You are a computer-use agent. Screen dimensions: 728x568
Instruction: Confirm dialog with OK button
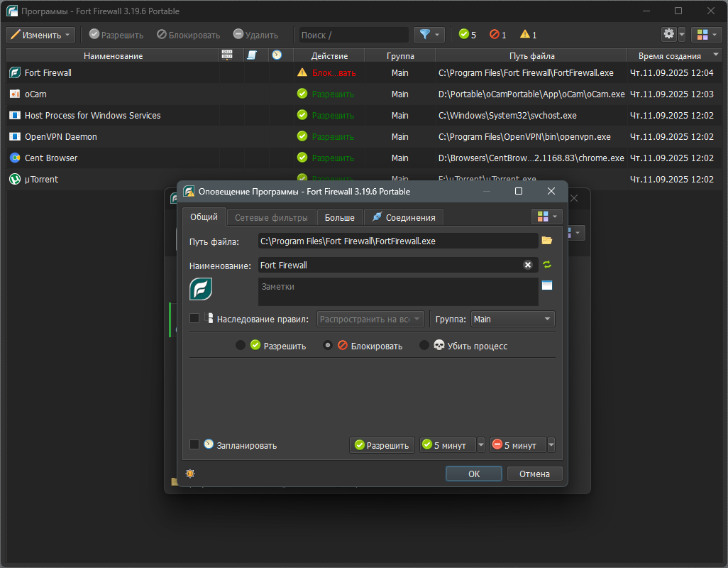tap(473, 474)
